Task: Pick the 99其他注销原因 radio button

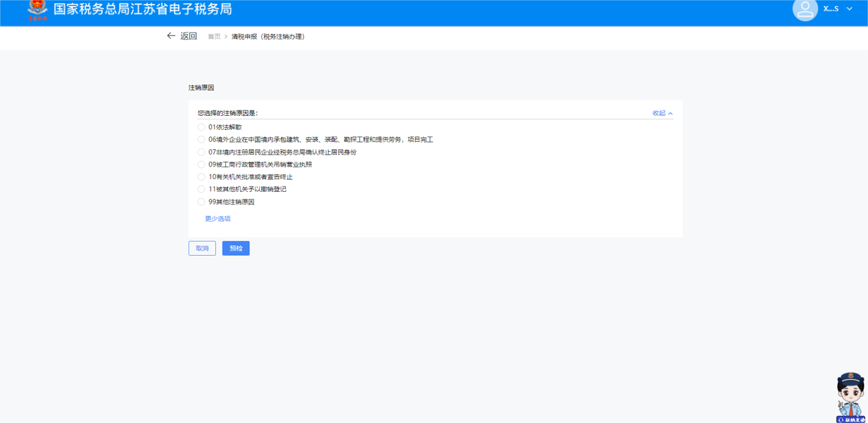Action: tap(201, 202)
